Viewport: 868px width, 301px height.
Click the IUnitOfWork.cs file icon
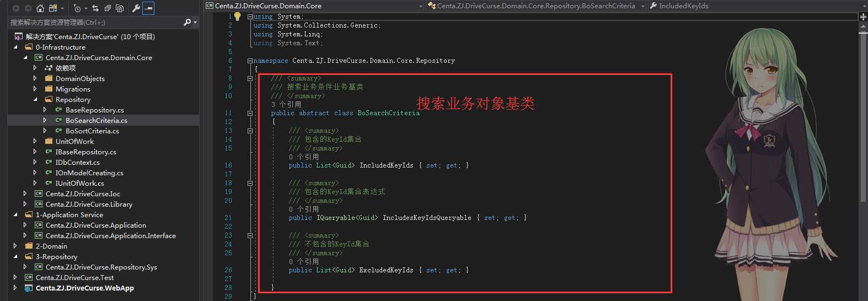(x=49, y=183)
